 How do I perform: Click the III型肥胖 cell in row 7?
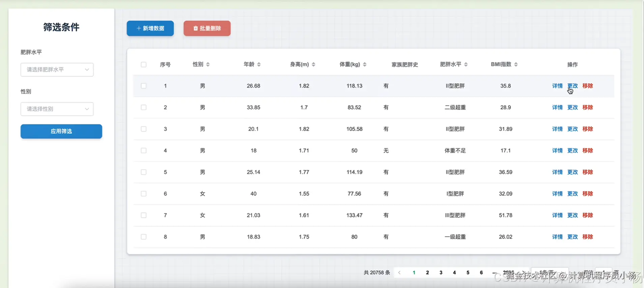pyautogui.click(x=455, y=215)
